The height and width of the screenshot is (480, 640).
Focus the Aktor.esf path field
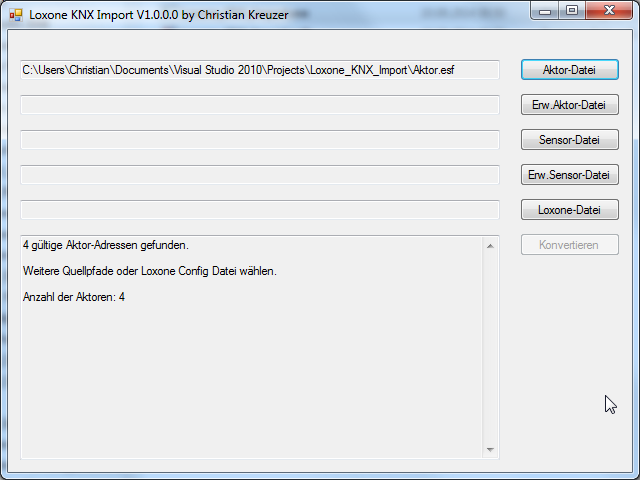coord(260,70)
